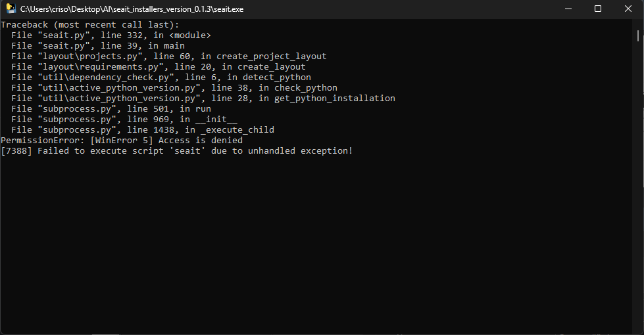Open the seait.exe window system menu icon
Image resolution: width=644 pixels, height=335 pixels.
coord(11,9)
